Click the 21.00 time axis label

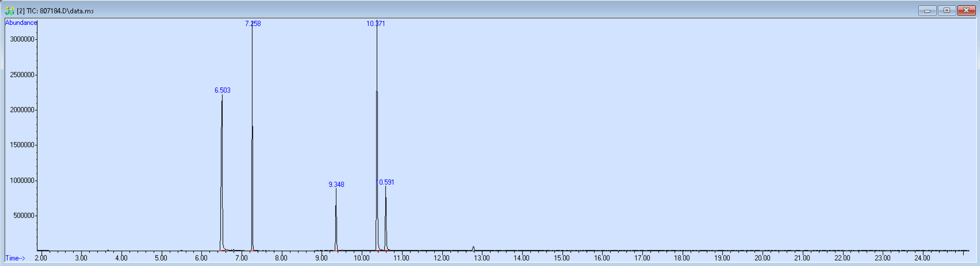(x=802, y=258)
